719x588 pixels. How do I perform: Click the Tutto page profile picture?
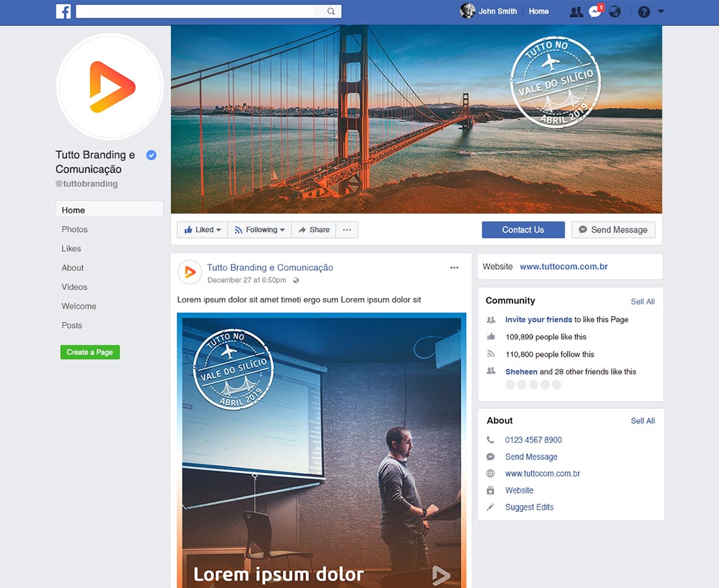[x=110, y=87]
